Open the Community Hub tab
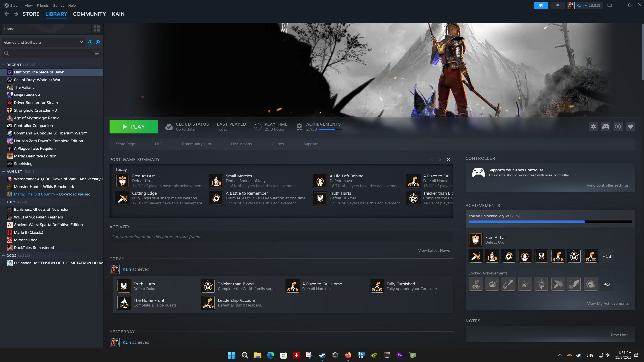644x362 pixels. pos(196,144)
